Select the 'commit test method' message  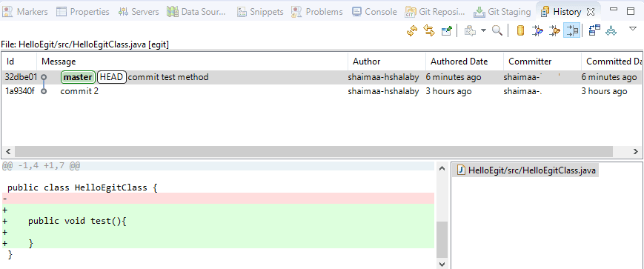click(x=168, y=77)
